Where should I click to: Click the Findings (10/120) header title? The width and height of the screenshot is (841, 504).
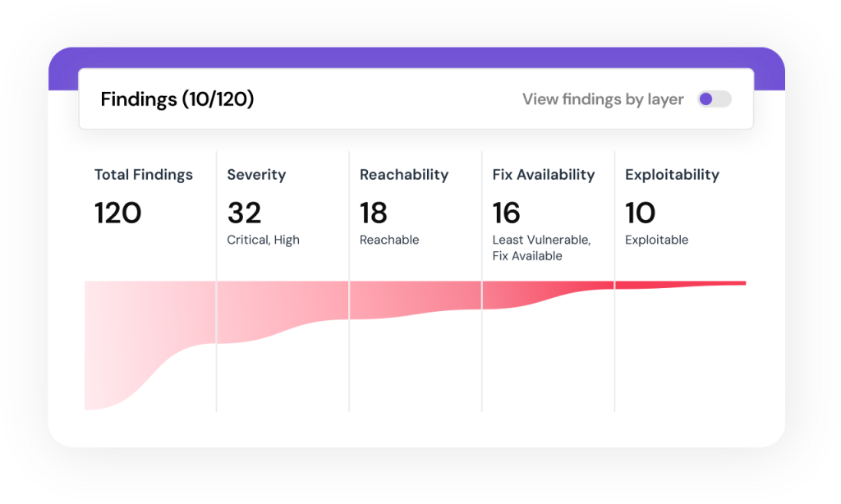coord(177,99)
